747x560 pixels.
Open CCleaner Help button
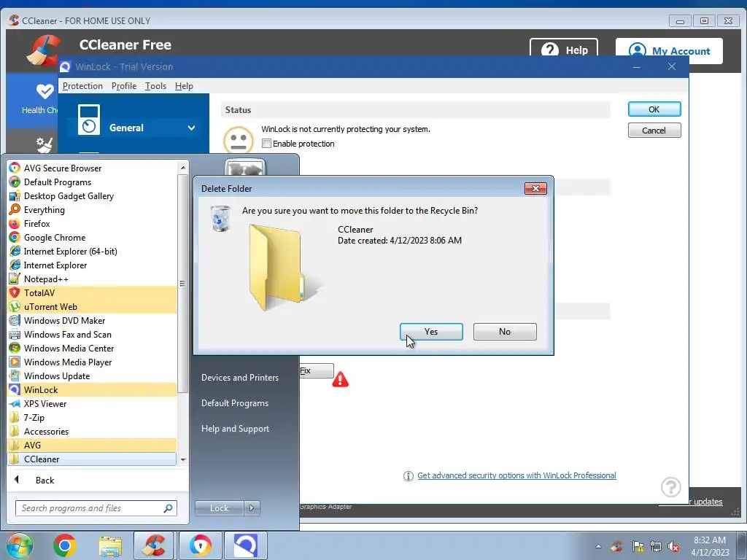[564, 49]
